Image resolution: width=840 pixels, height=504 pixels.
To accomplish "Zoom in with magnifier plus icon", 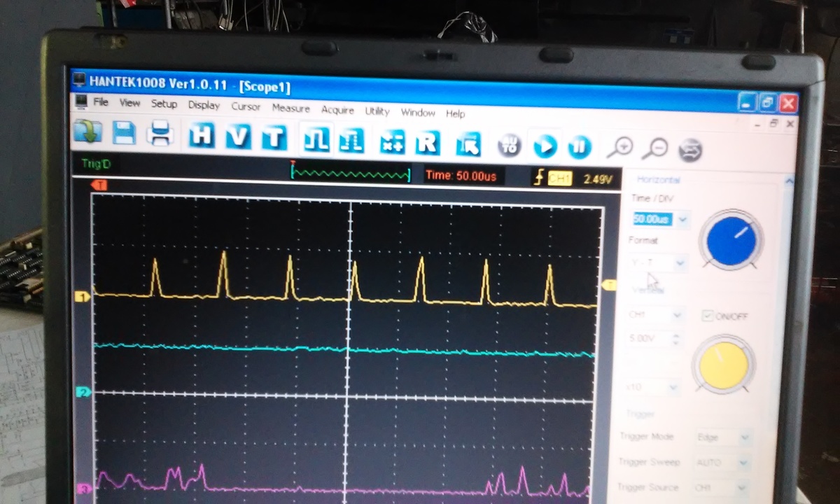I will pos(619,148).
